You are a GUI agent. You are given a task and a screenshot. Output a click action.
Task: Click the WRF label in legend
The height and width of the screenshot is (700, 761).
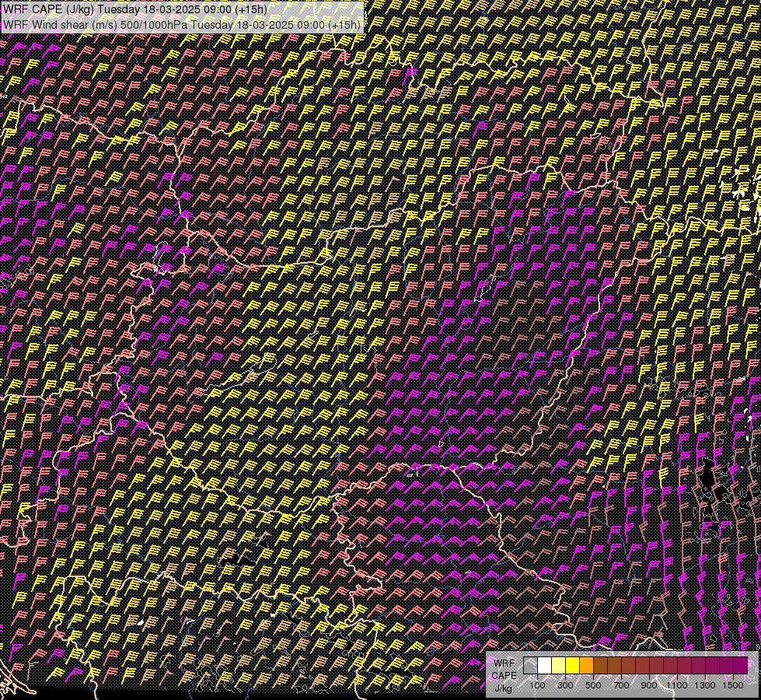(504, 663)
